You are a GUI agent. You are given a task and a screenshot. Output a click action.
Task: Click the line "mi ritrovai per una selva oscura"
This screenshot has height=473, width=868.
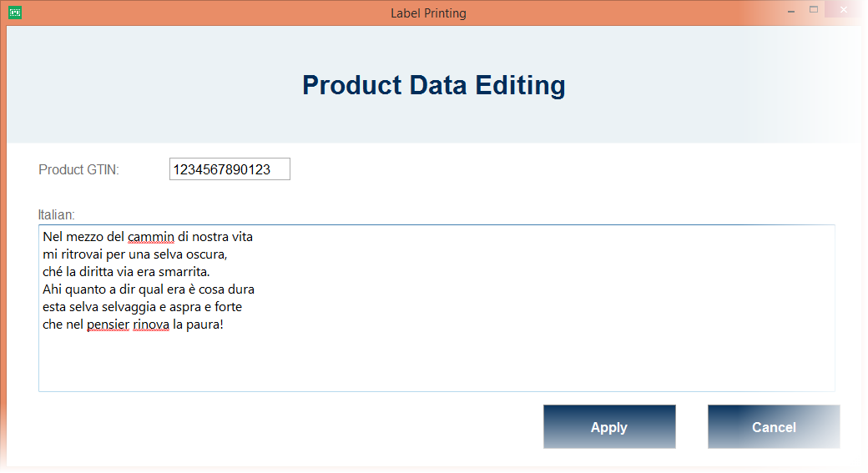[134, 254]
